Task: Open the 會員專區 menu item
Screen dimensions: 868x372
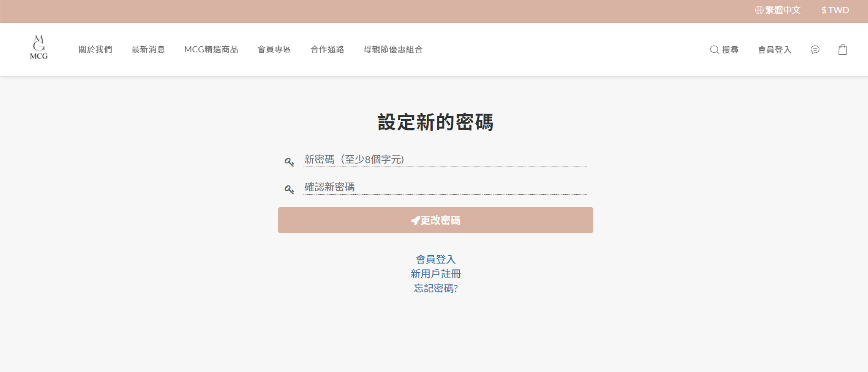Action: 275,49
